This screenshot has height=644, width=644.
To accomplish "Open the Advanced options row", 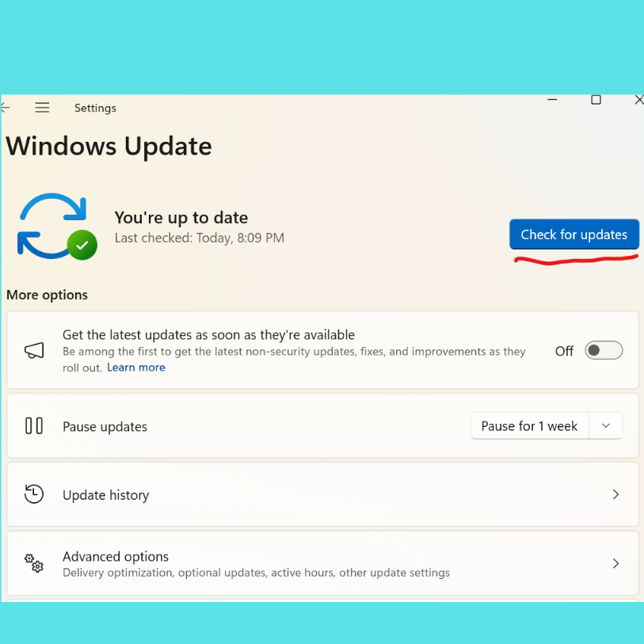I will click(322, 563).
